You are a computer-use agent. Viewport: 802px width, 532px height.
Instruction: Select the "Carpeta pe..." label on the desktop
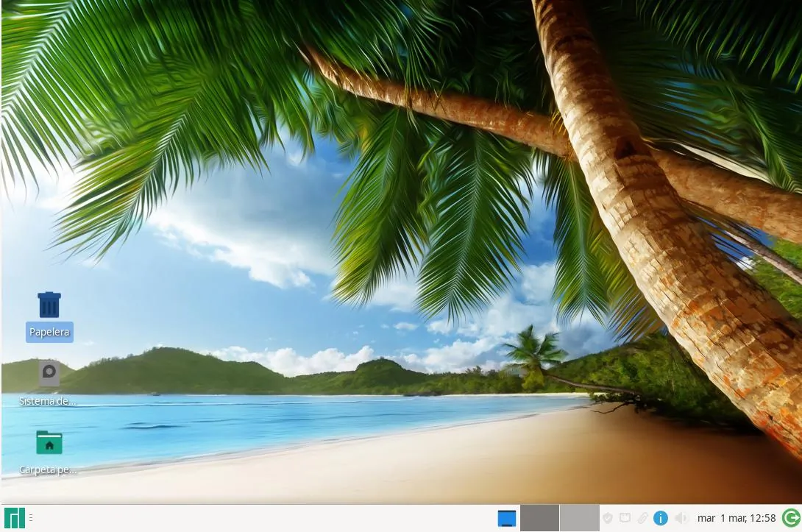[x=47, y=469]
